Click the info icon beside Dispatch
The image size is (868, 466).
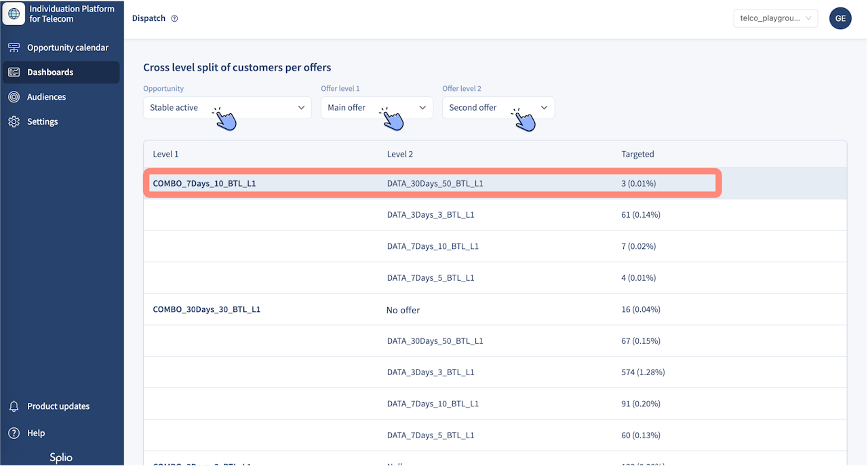174,19
